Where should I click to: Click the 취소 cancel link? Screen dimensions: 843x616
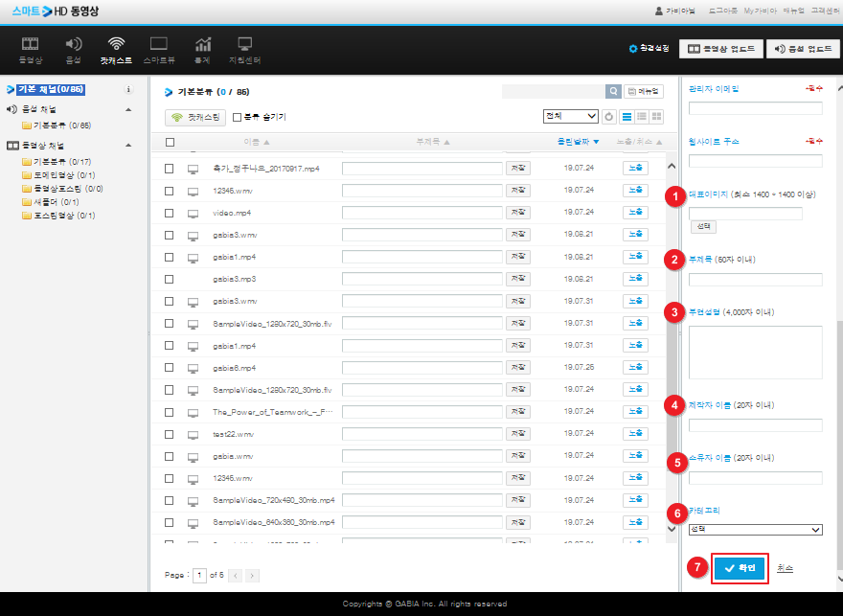point(785,568)
